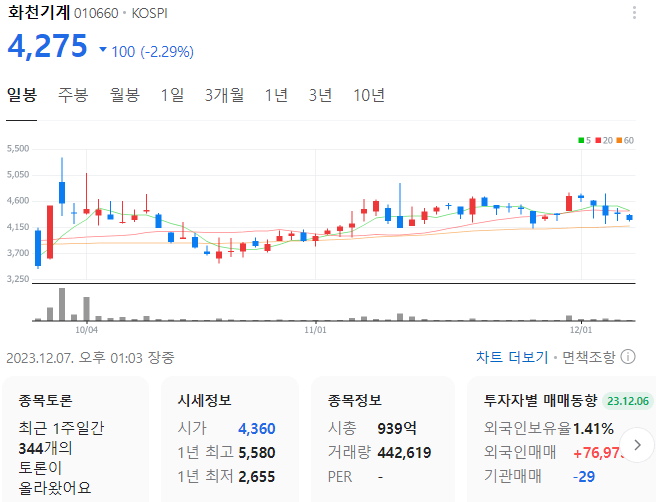Click the 11/01 date marker on the chart axis
The height and width of the screenshot is (502, 656).
[x=315, y=330]
